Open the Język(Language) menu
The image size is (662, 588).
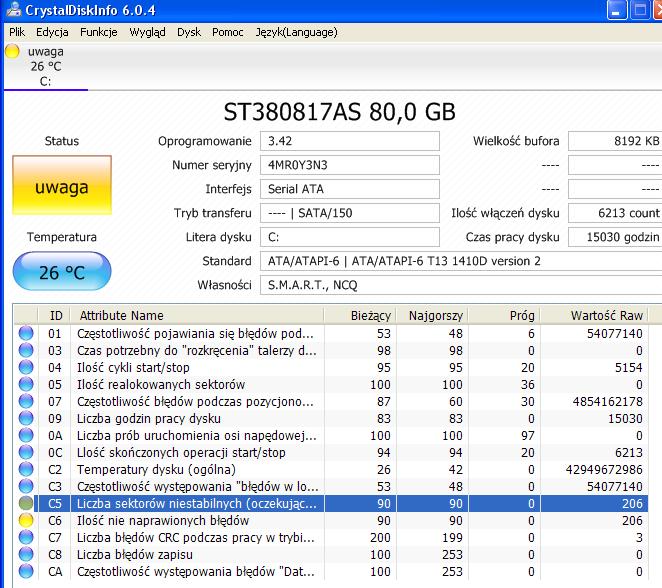coord(296,32)
